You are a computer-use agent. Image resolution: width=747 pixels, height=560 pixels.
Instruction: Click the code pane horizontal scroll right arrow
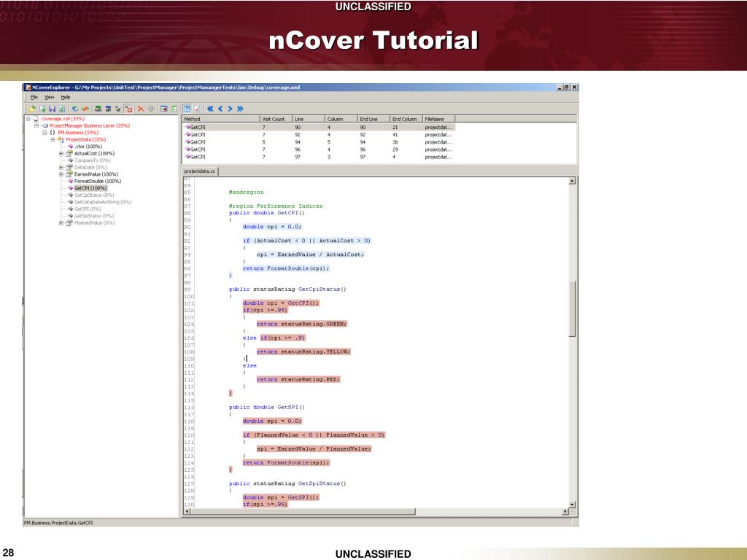click(565, 511)
